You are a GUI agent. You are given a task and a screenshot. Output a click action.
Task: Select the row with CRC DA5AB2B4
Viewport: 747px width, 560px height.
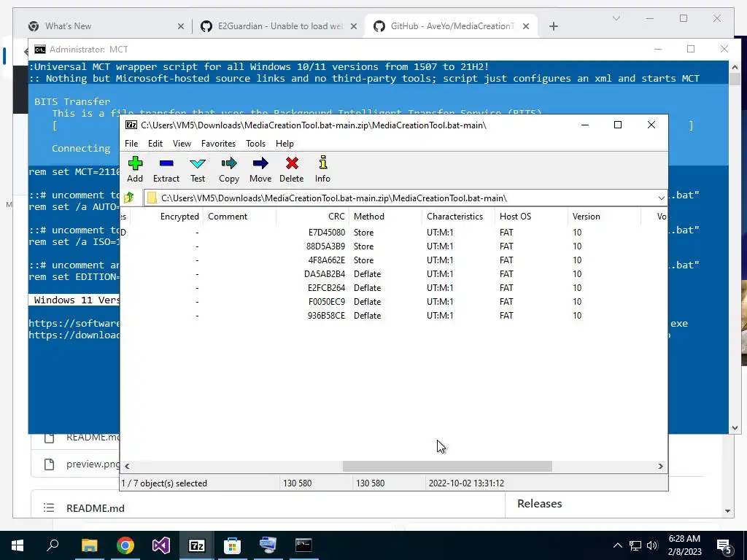coord(393,274)
